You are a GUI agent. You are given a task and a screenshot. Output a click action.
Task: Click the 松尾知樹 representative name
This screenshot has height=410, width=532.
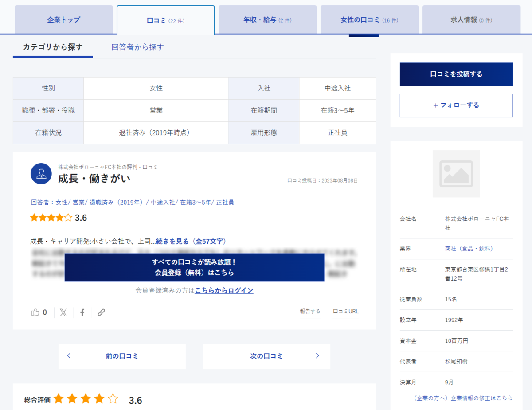pos(456,362)
